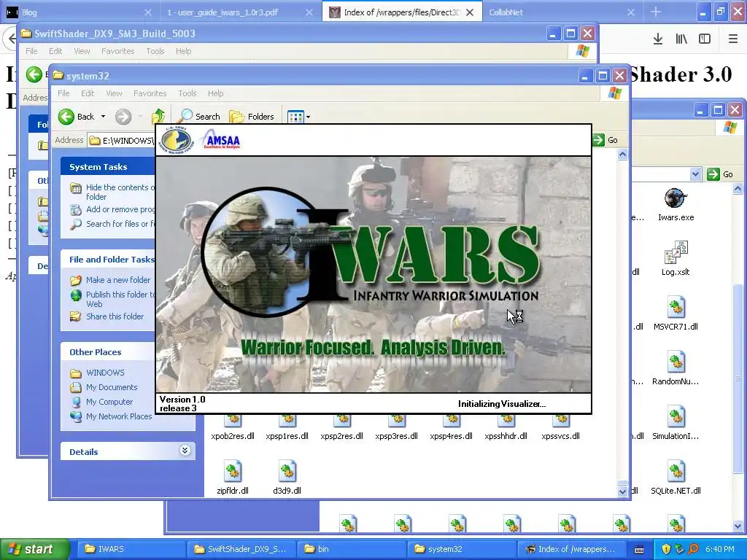Select the SimulationI... dll file icon

click(676, 416)
